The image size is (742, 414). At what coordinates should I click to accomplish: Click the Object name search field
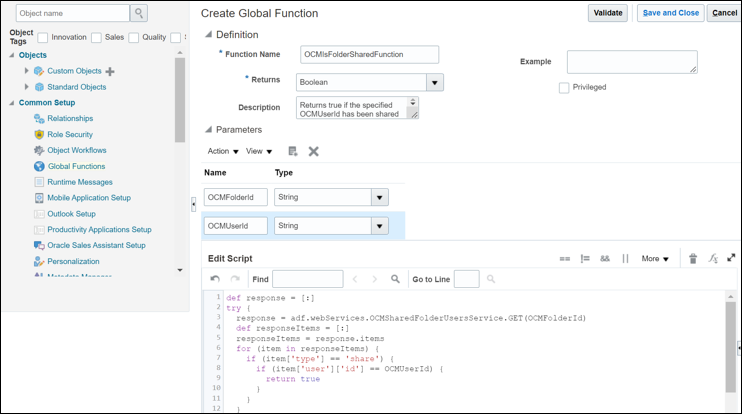click(73, 13)
